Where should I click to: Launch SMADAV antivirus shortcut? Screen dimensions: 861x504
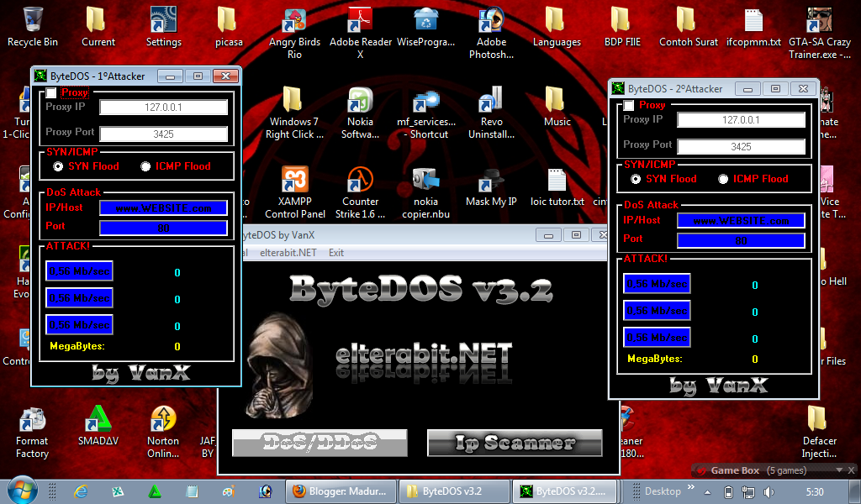tap(98, 426)
